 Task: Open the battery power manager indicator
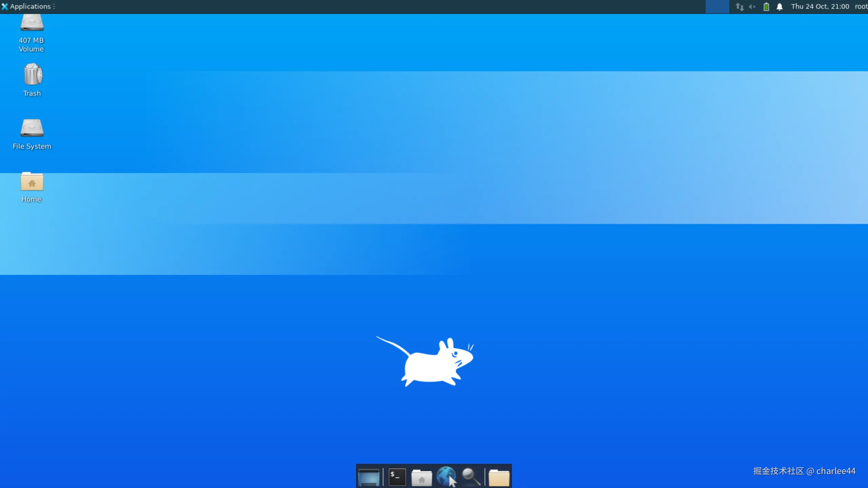click(766, 6)
